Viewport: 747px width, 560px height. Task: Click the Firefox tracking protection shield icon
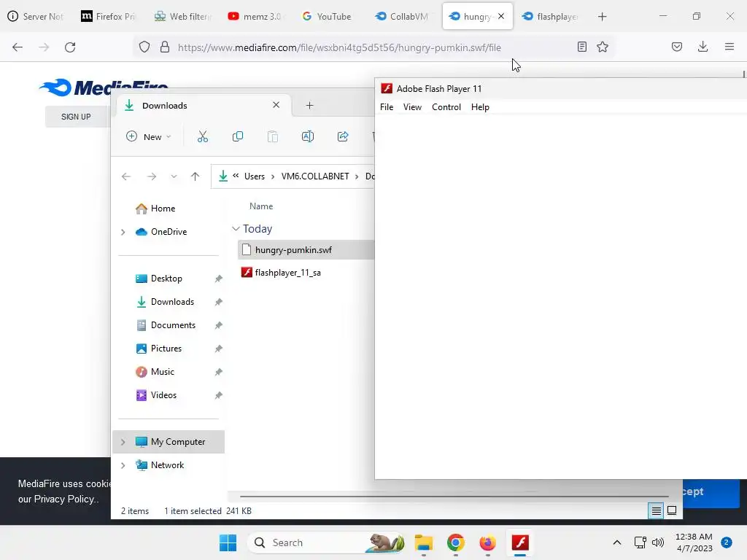tap(144, 47)
